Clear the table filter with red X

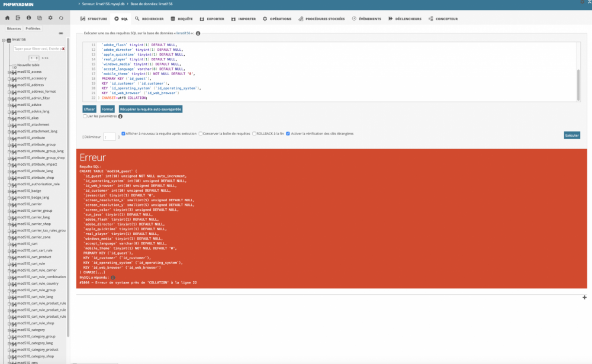coord(63,49)
